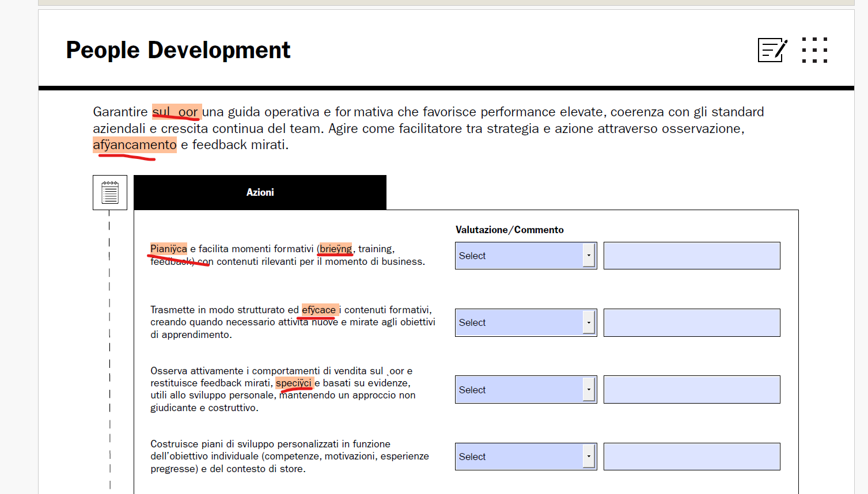Expand the Select dropdown for the contenuti formativi row

[525, 322]
